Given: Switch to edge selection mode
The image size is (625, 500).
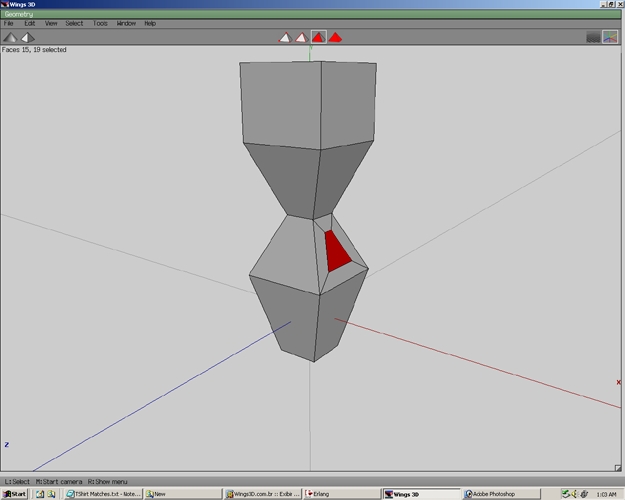Looking at the screenshot, I should pyautogui.click(x=301, y=37).
